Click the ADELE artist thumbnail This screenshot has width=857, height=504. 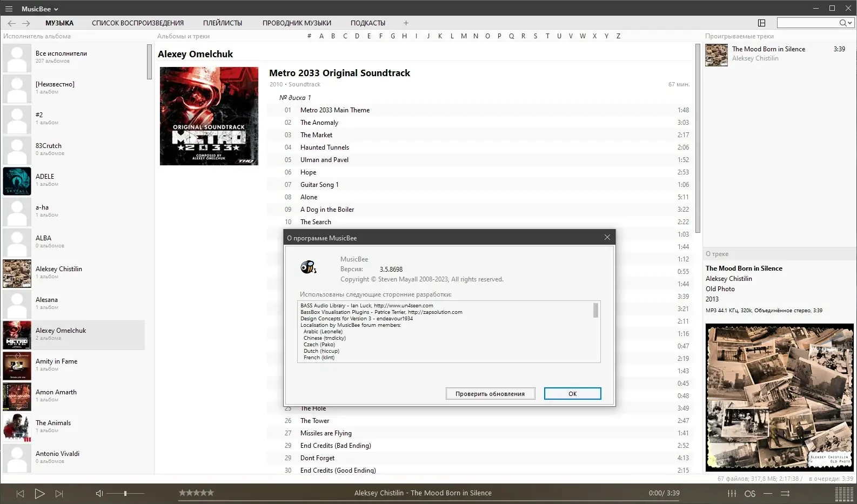click(x=17, y=181)
